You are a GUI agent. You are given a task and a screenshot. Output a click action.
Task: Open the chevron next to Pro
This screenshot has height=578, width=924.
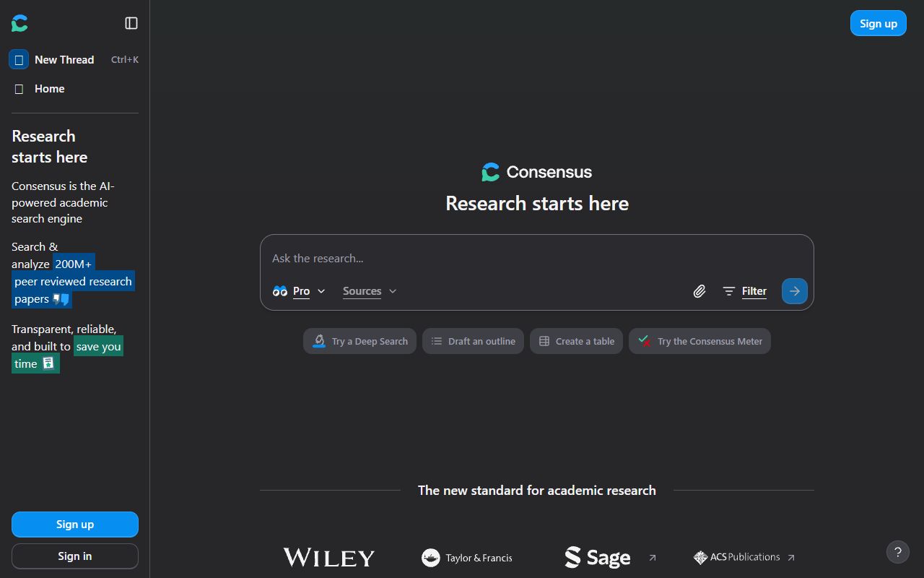click(322, 290)
